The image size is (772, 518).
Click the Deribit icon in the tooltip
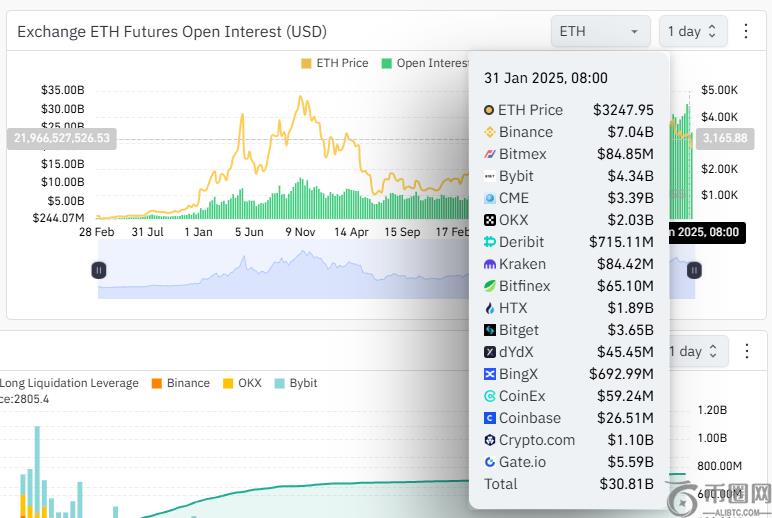[489, 242]
